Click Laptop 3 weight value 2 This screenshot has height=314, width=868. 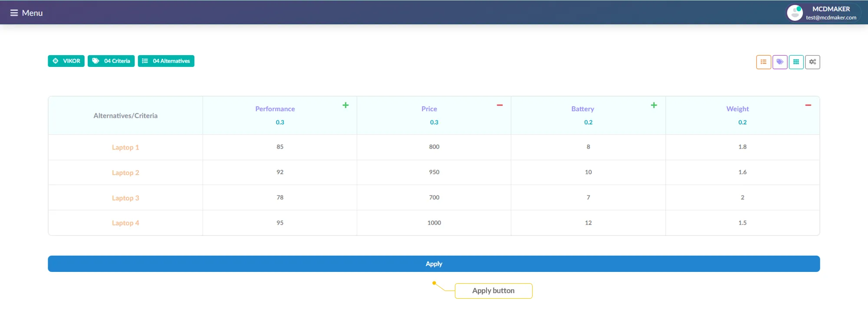[743, 198]
